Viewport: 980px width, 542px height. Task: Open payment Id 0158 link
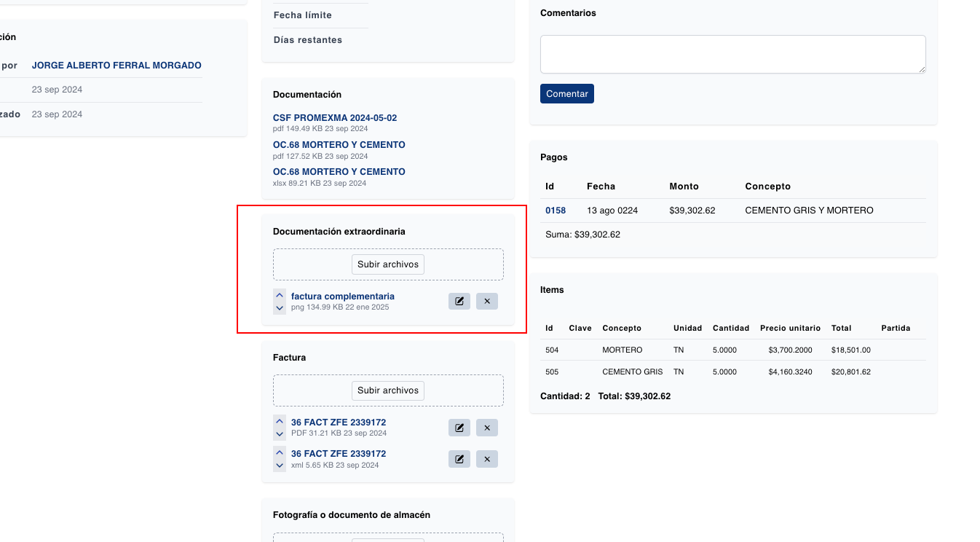(x=556, y=211)
